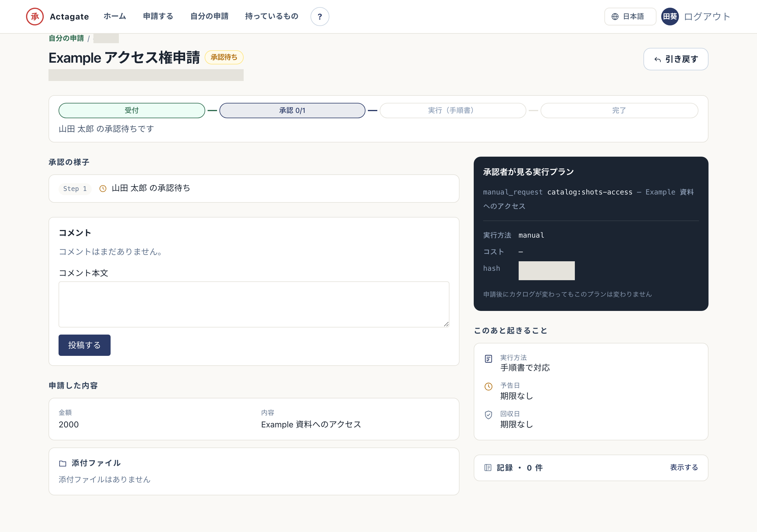757x532 pixels.
Task: Click the 受付 progress step
Action: click(x=132, y=111)
